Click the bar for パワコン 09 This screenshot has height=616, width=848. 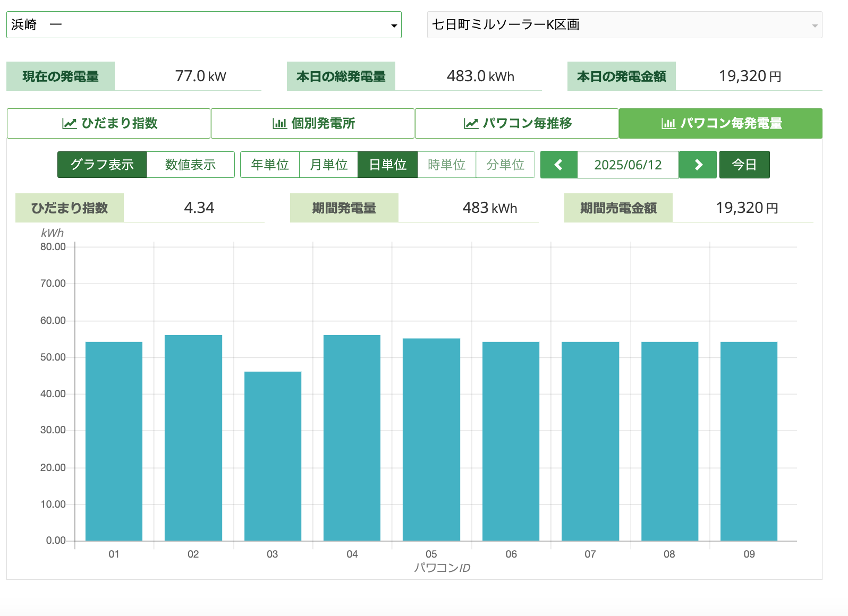749,441
